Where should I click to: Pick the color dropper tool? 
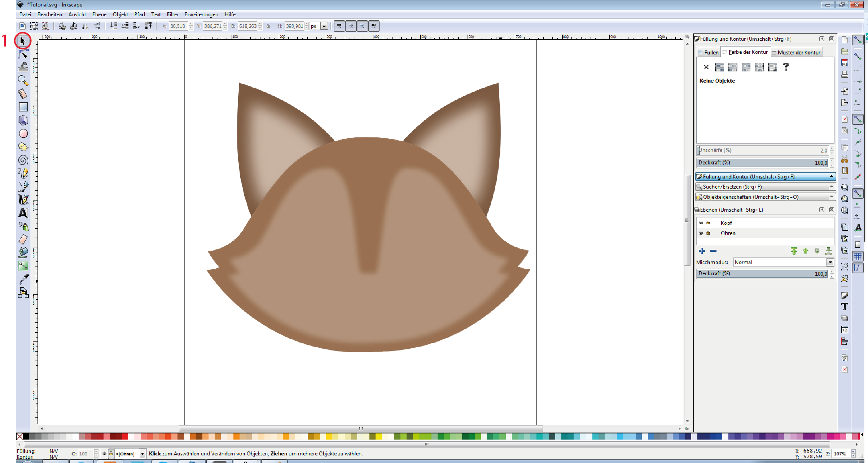[23, 279]
